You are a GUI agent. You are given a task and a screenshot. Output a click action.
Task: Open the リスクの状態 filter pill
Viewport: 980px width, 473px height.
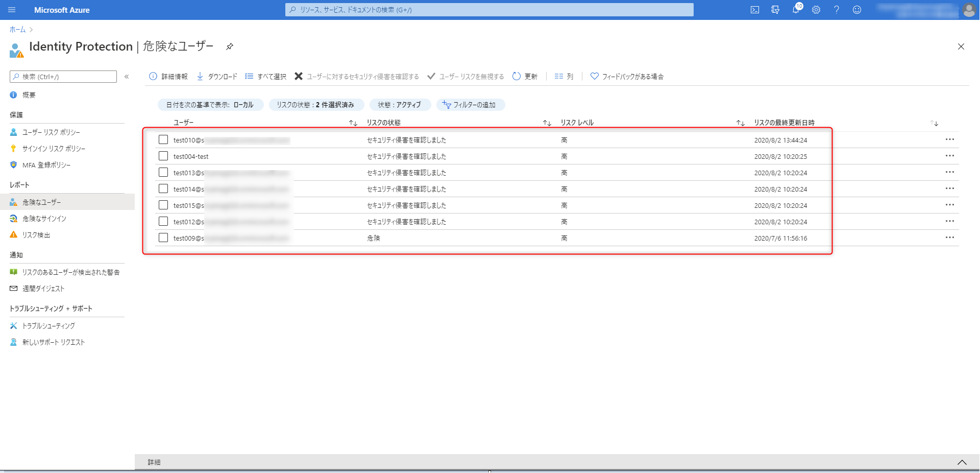(316, 105)
